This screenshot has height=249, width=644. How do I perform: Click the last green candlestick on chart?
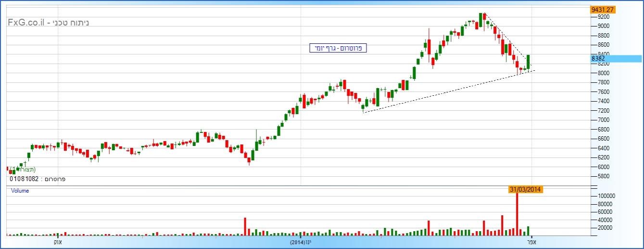pos(528,62)
